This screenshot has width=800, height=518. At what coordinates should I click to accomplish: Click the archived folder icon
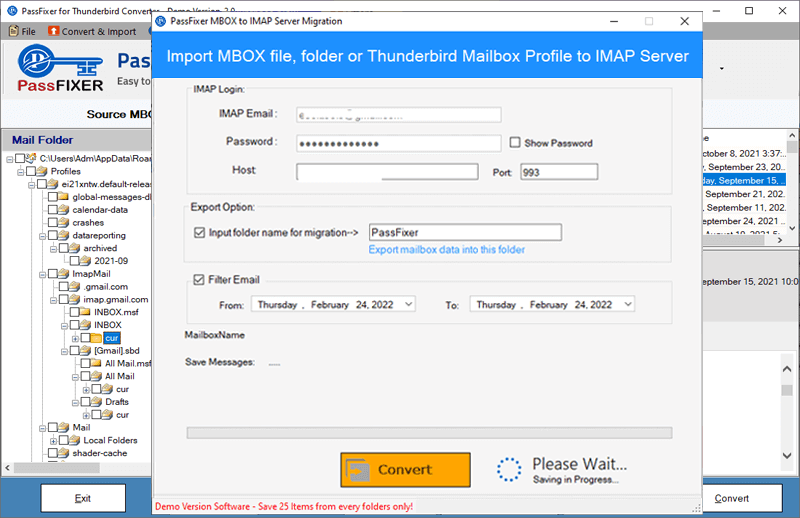(x=75, y=248)
